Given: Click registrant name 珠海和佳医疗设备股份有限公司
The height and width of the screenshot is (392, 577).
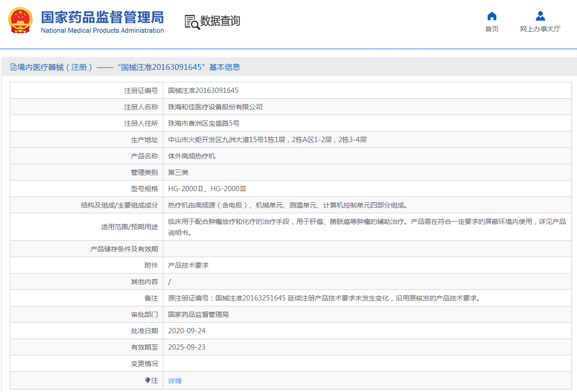Looking at the screenshot, I should (x=215, y=107).
